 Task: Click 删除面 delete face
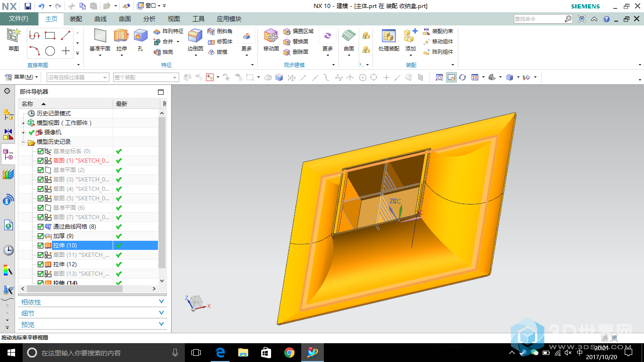[x=296, y=52]
